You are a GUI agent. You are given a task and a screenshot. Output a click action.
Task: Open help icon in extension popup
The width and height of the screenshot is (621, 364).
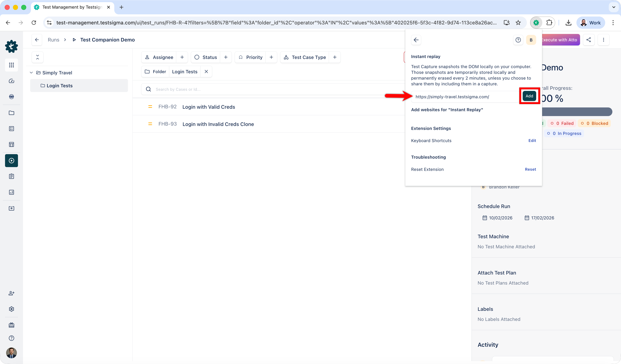pos(518,40)
